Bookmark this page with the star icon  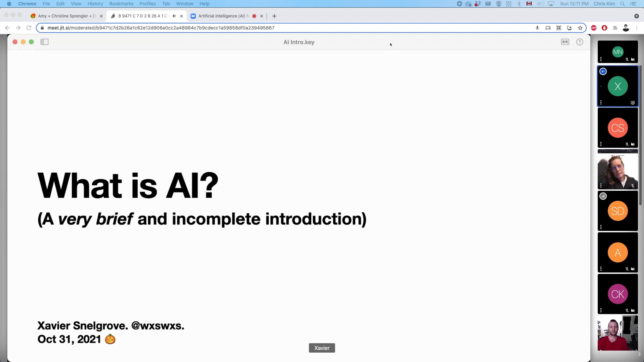pos(580,28)
